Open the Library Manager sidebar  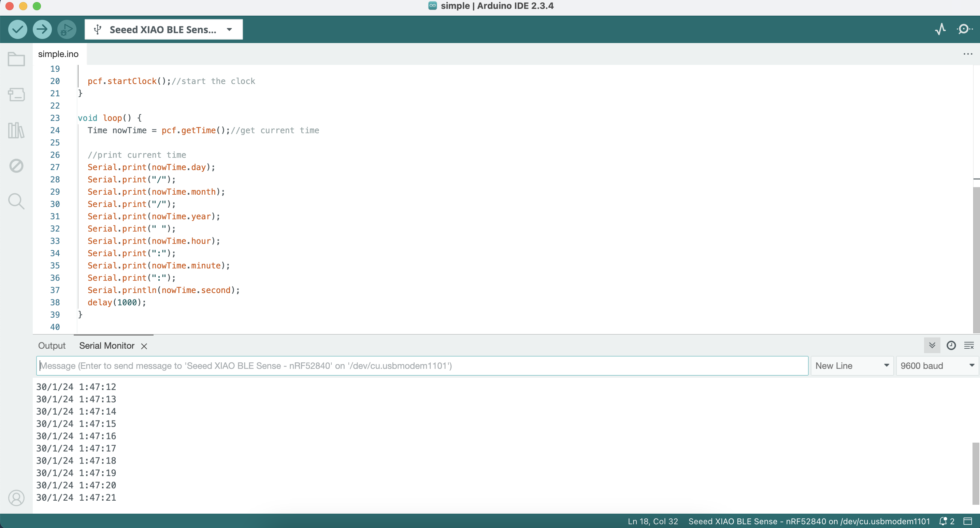click(16, 130)
